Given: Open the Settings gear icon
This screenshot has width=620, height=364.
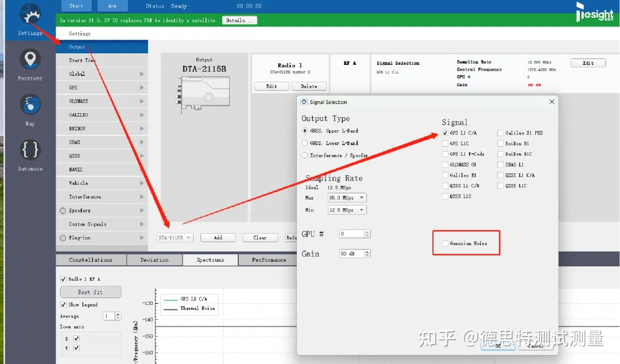Looking at the screenshot, I should point(30,14).
